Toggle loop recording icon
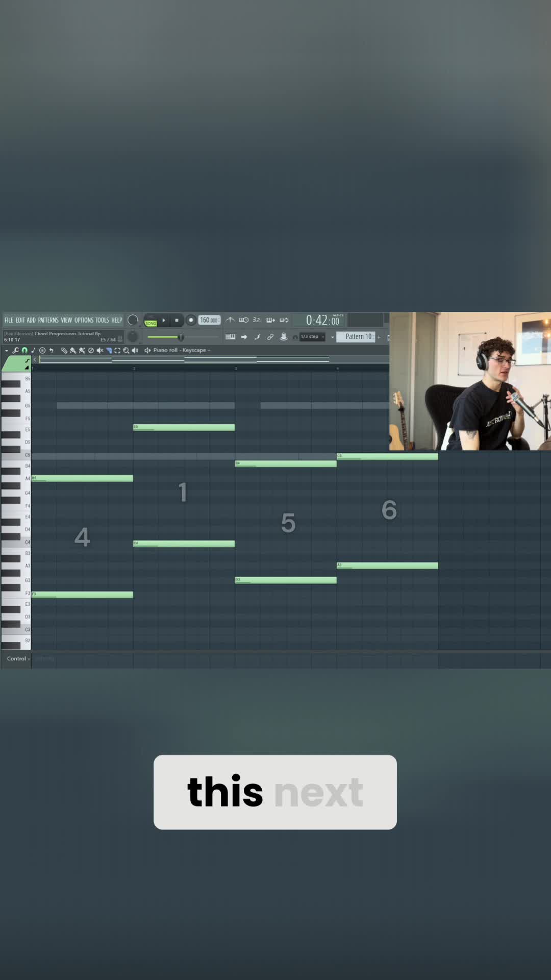This screenshot has width=551, height=980. 284,320
